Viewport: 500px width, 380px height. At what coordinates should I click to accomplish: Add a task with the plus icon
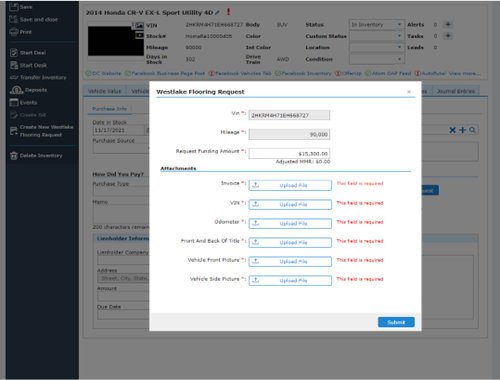click(448, 36)
